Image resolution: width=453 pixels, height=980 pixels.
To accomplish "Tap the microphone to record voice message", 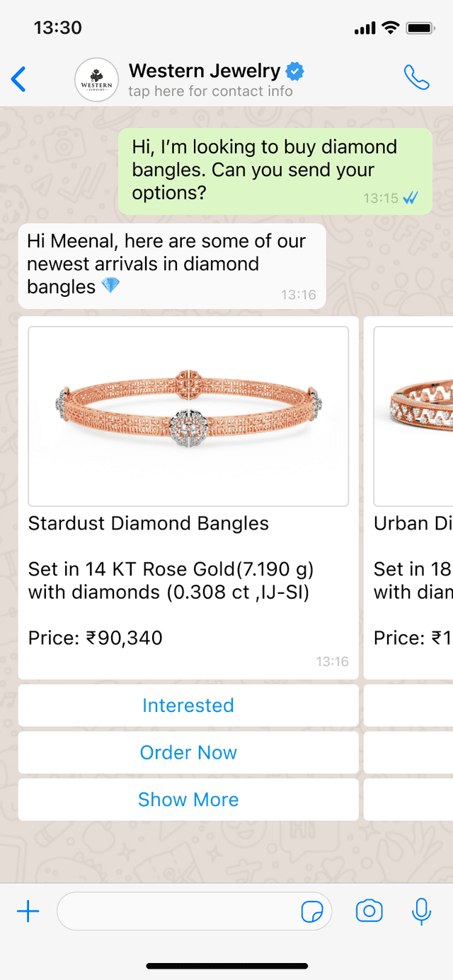I will [x=421, y=911].
